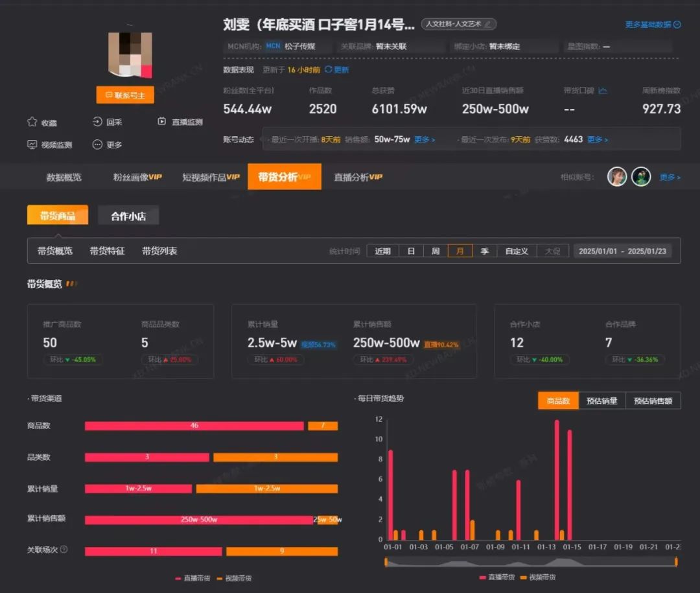
Task: Expand 更多 next to similar account avatars
Action: point(670,177)
